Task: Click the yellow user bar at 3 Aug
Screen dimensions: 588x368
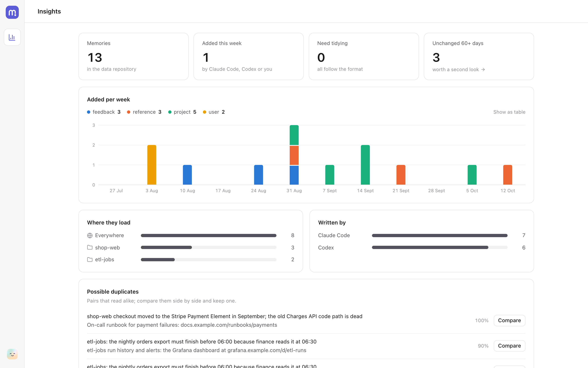Action: pyautogui.click(x=152, y=165)
